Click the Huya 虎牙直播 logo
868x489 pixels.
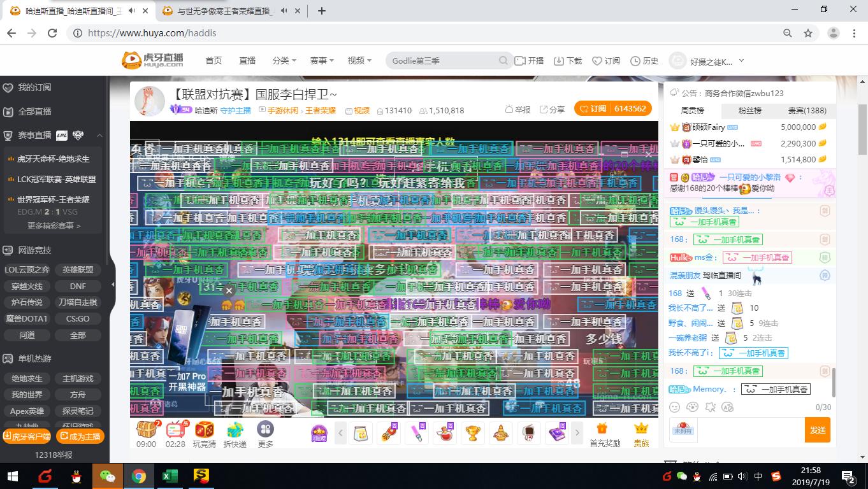tap(153, 60)
